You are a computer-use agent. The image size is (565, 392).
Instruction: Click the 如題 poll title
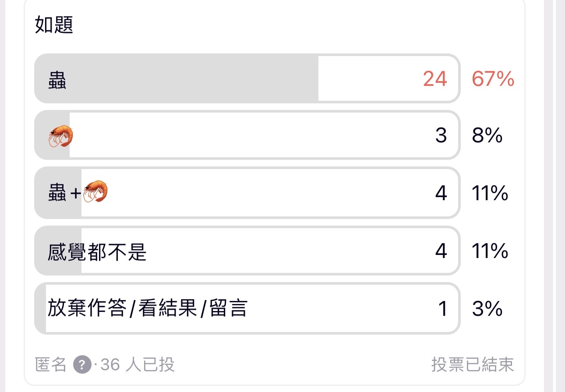54,25
